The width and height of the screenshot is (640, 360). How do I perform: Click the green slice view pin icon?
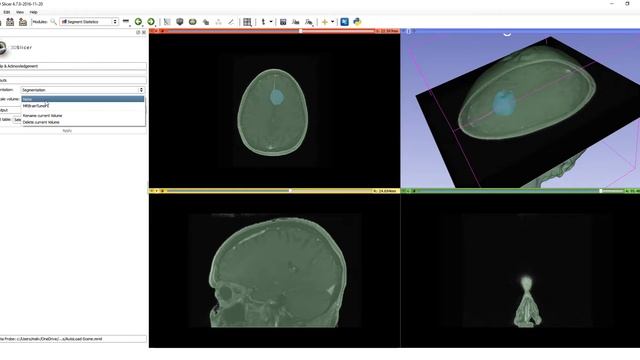click(x=404, y=191)
